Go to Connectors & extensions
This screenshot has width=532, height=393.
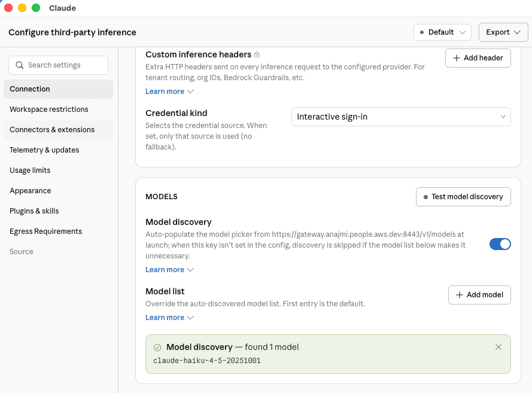pyautogui.click(x=59, y=130)
